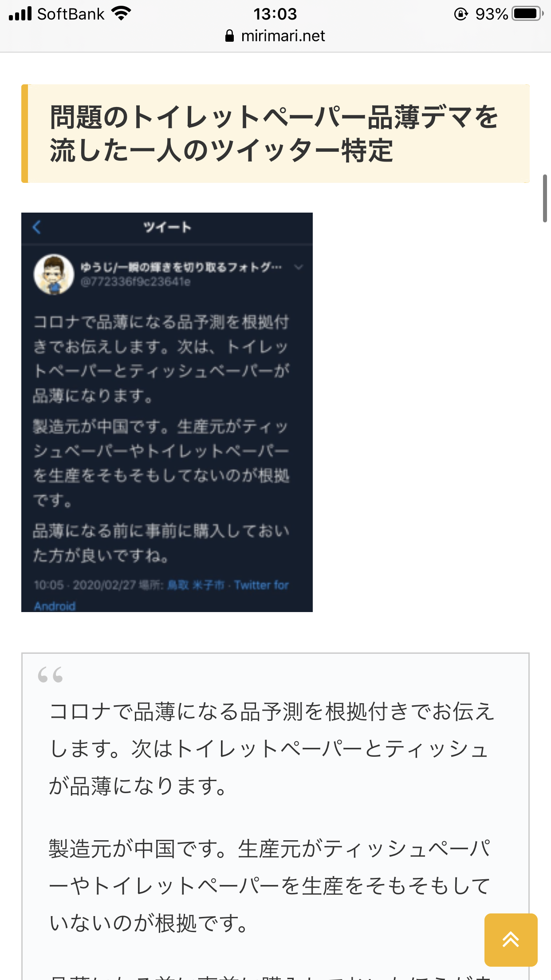Tap the cartoon avatar in the tweet
Screen dimensions: 551x980
[54, 274]
